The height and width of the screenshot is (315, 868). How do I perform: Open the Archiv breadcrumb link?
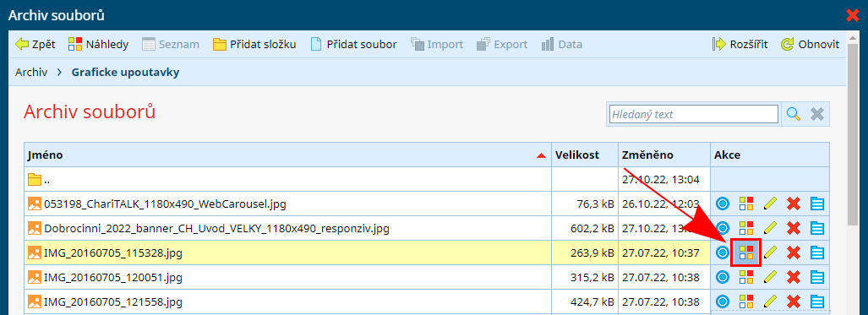click(x=31, y=72)
